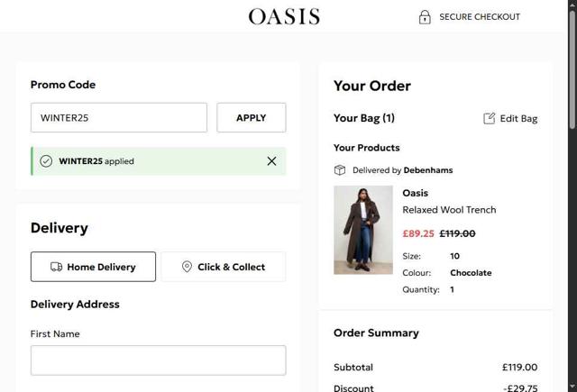Viewport: 577px width, 392px height.
Task: Remove the applied WINTER25 promo code
Action: (x=271, y=161)
